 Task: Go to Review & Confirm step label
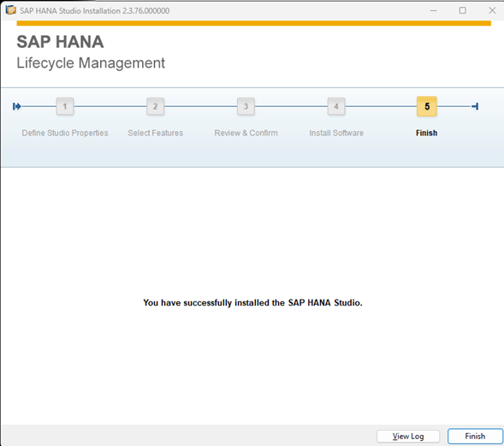coord(246,133)
